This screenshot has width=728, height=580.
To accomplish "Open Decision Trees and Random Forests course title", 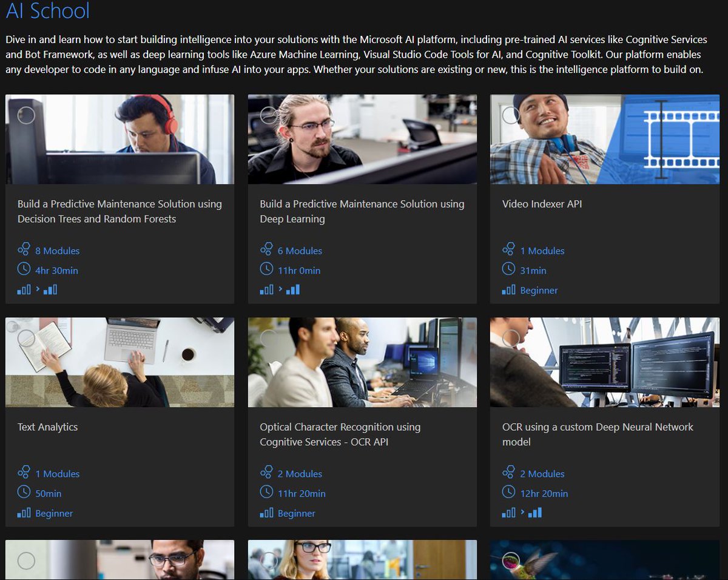I will [x=120, y=212].
